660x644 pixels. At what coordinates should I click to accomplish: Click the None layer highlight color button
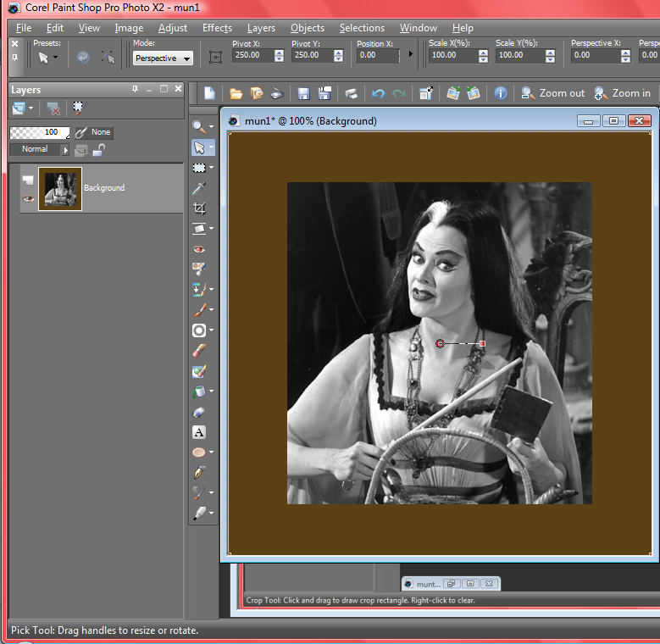tap(94, 132)
